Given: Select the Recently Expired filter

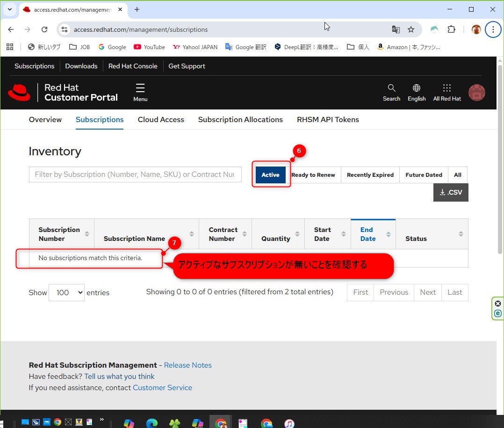Looking at the screenshot, I should pos(370,175).
